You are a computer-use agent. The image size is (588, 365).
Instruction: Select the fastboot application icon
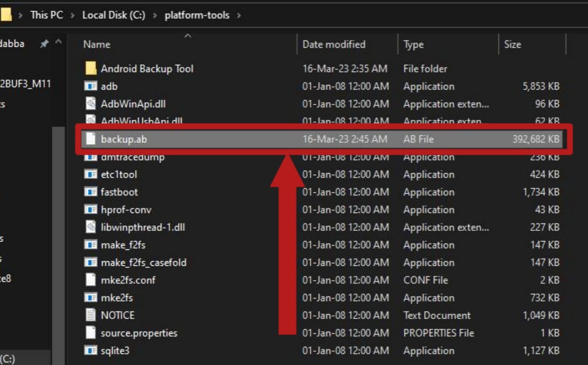(x=91, y=192)
